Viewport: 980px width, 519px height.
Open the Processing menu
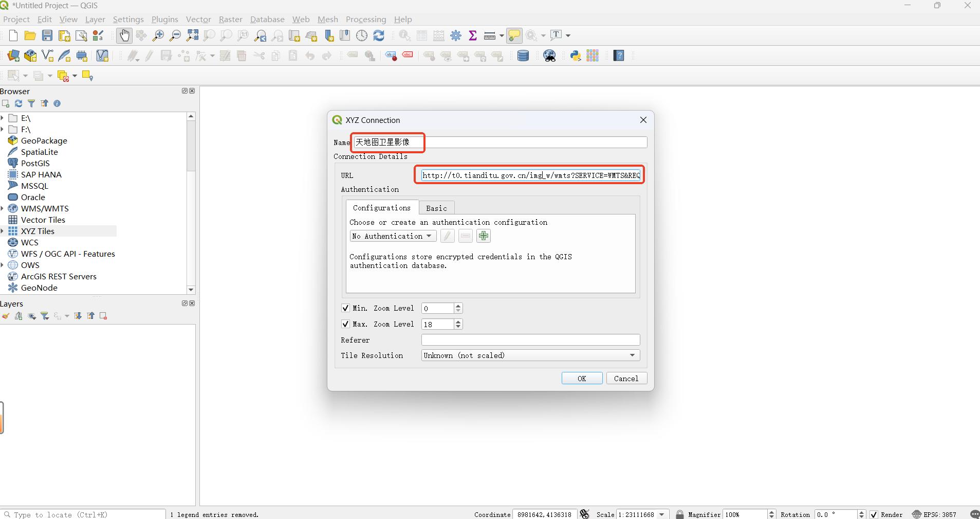coord(366,19)
